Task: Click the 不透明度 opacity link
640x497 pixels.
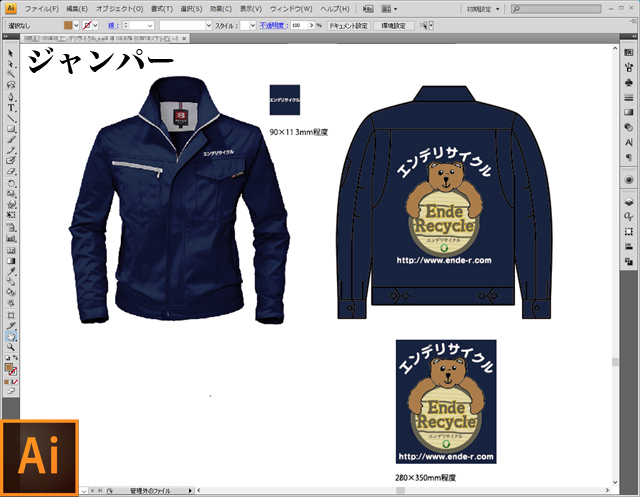Action: point(273,25)
